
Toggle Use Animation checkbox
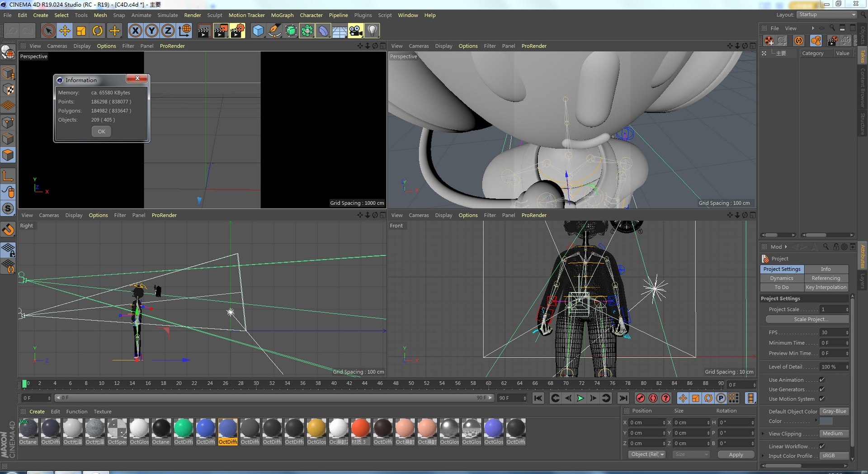click(x=822, y=380)
